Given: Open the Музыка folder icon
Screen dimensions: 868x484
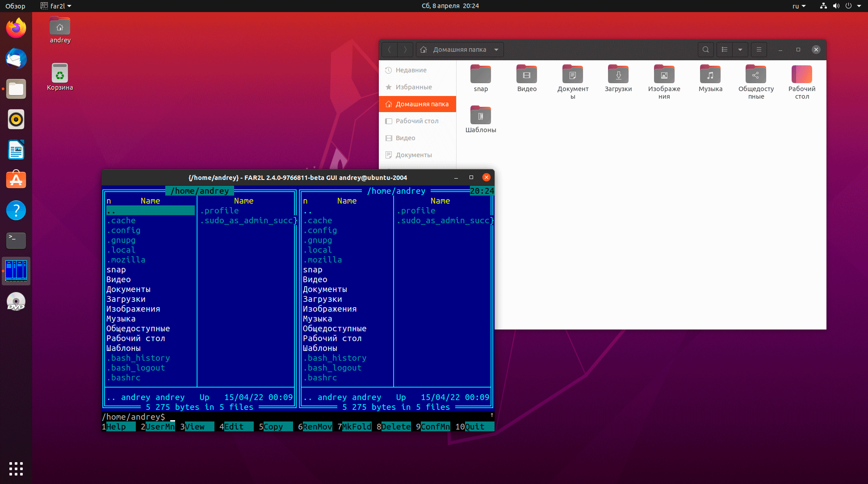Looking at the screenshot, I should (x=710, y=75).
